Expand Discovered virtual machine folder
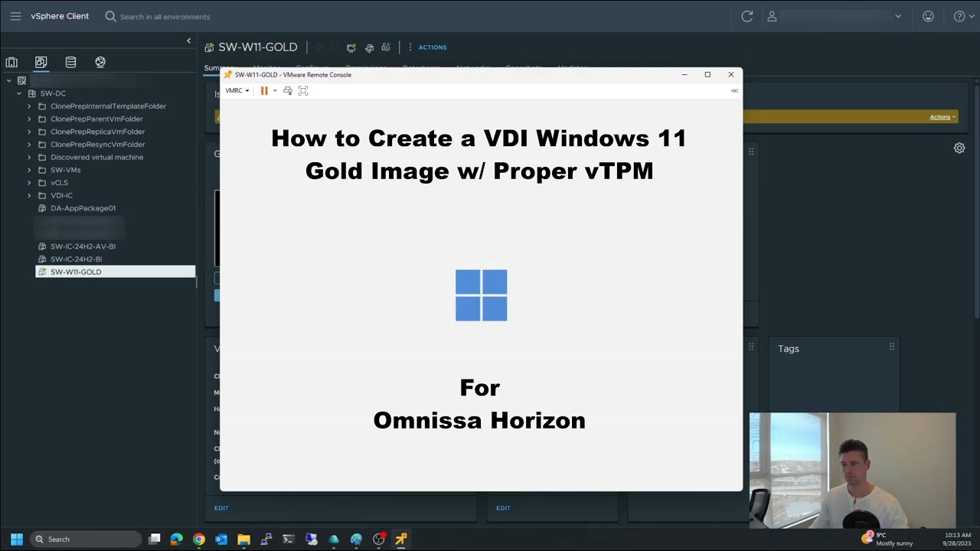 [x=29, y=157]
